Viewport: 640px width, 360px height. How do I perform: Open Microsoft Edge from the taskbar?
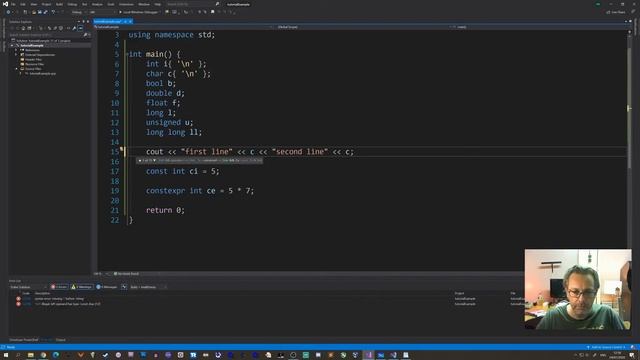(x=56, y=355)
